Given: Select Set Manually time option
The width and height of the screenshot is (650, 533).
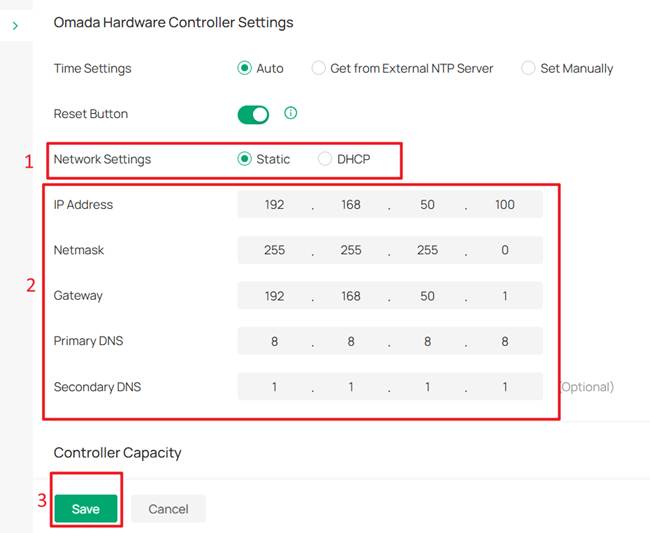Looking at the screenshot, I should pyautogui.click(x=528, y=68).
